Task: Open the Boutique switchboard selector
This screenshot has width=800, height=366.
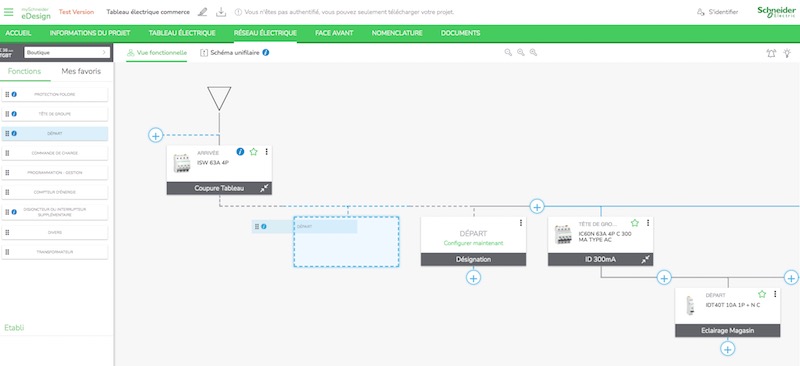Action: [67, 52]
